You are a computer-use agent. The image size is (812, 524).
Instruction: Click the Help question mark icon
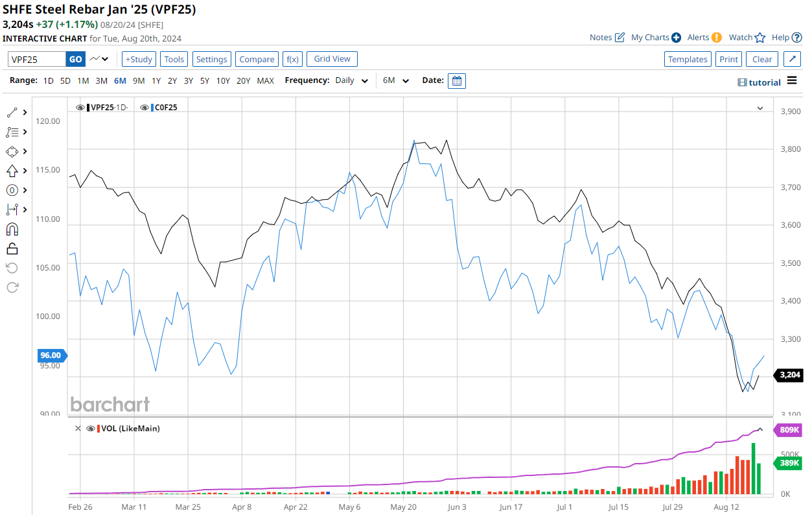click(797, 38)
